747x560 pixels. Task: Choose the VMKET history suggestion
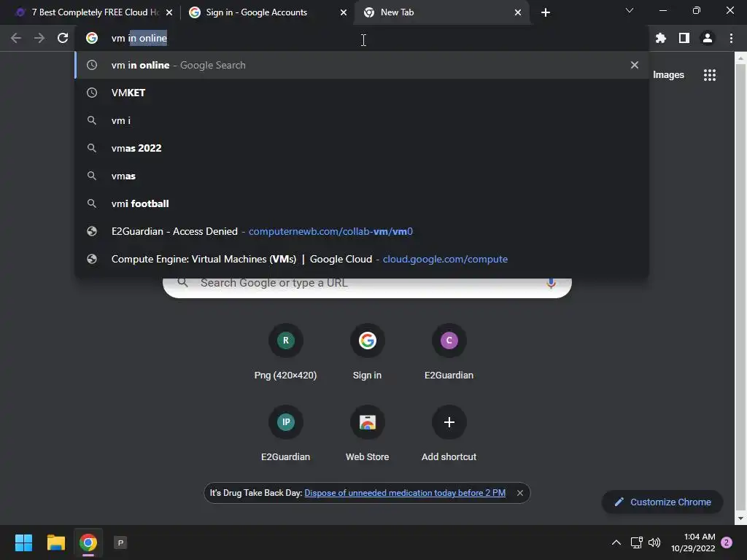(362, 93)
